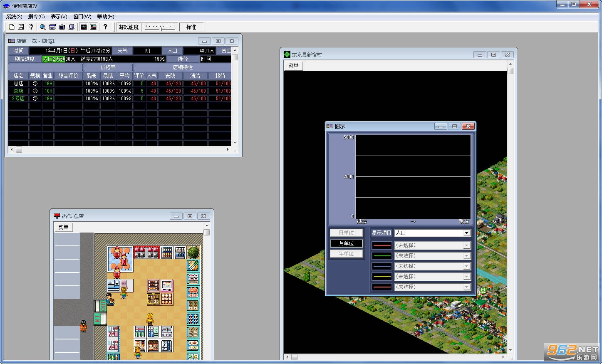
Task: Select the 日单位 time unit option
Action: (346, 233)
